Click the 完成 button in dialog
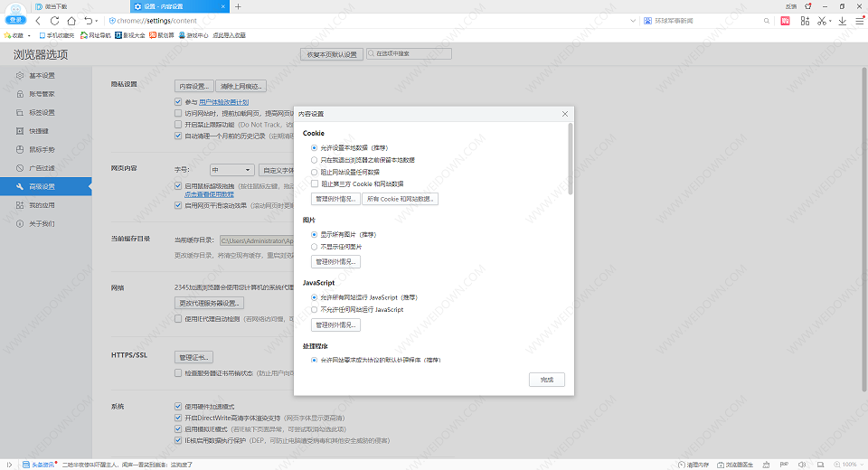Screen dimensions: 868x470 tap(546, 380)
